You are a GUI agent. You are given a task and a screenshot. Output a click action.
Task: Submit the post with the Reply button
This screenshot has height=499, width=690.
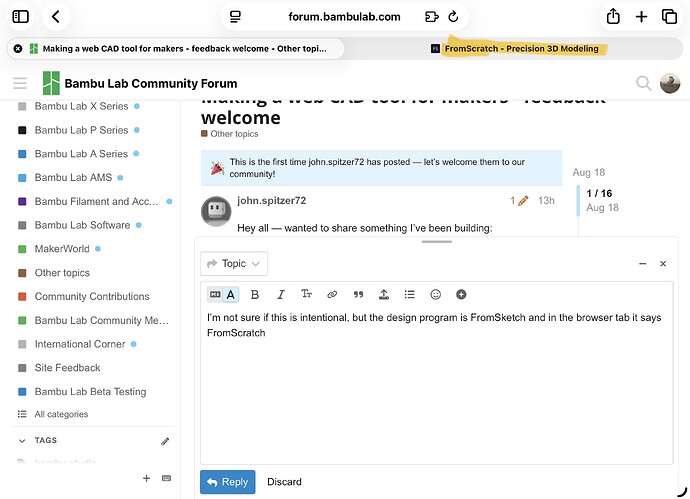tap(228, 482)
